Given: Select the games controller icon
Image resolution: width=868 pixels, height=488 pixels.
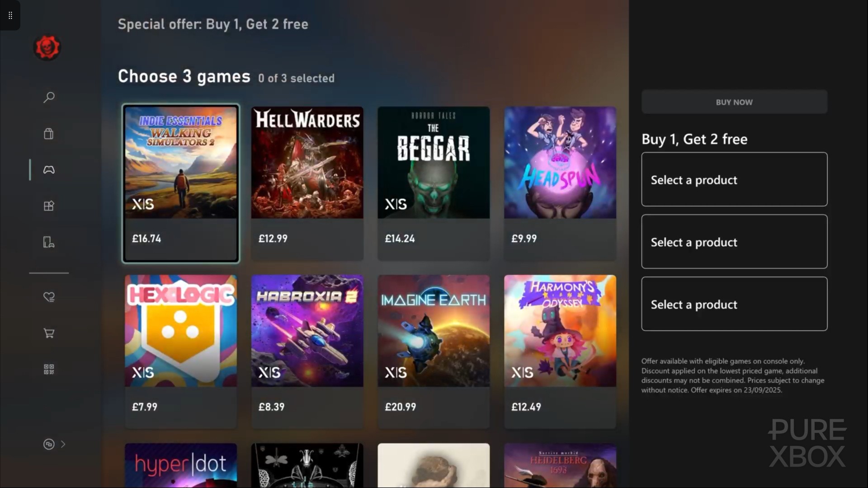Looking at the screenshot, I should point(49,169).
